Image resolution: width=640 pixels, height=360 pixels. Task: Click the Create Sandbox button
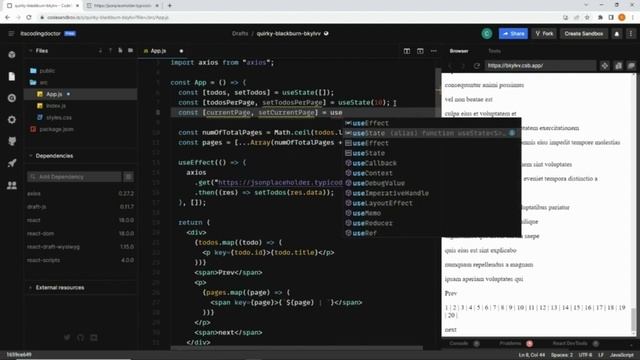point(583,34)
